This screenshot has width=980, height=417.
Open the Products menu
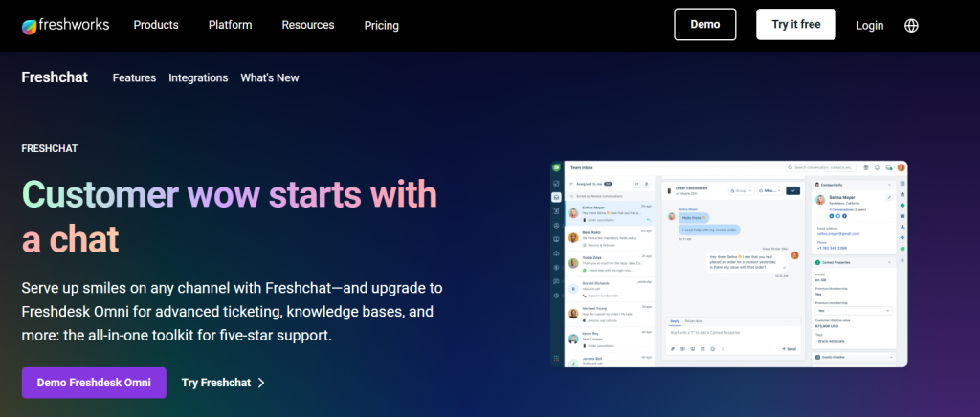click(156, 25)
